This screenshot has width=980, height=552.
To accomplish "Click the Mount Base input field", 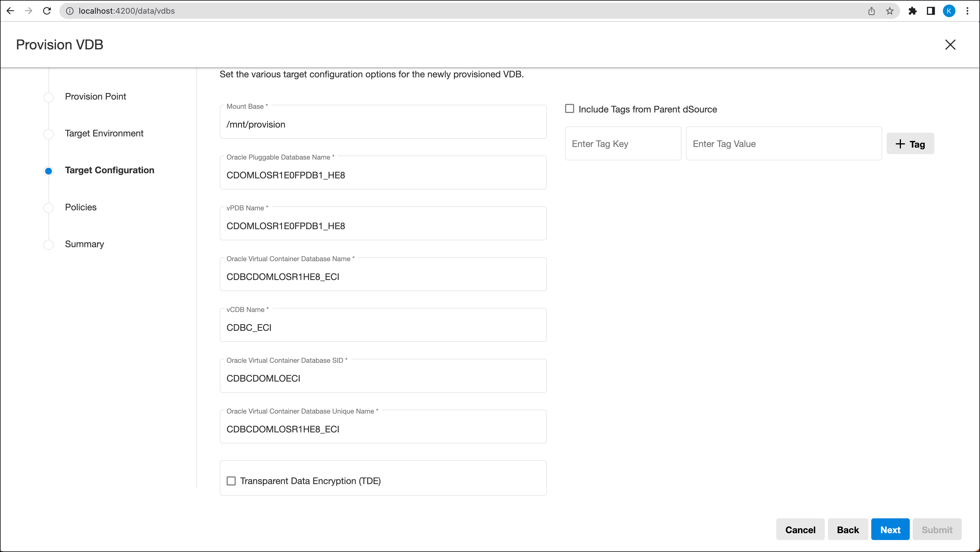I will [383, 124].
